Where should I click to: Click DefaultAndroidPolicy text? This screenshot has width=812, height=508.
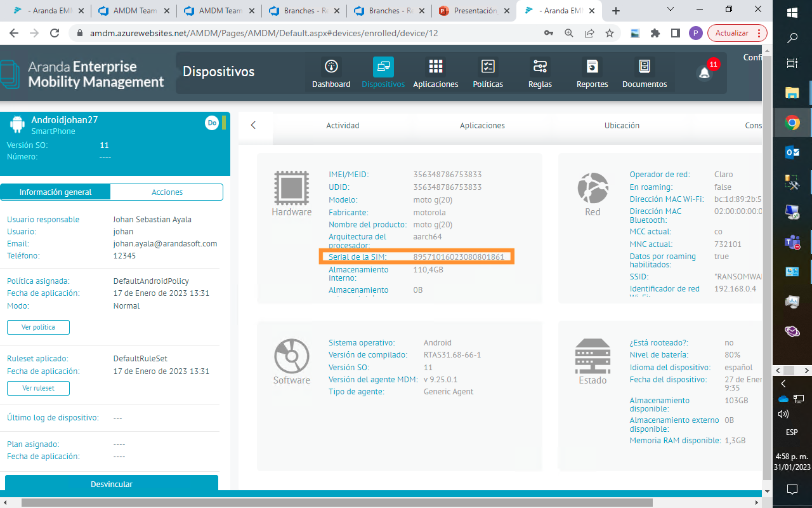click(x=151, y=281)
